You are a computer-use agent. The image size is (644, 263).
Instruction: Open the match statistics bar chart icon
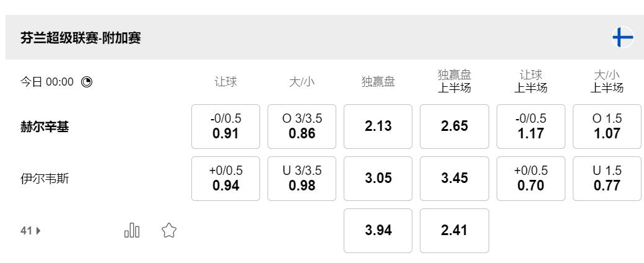click(132, 231)
